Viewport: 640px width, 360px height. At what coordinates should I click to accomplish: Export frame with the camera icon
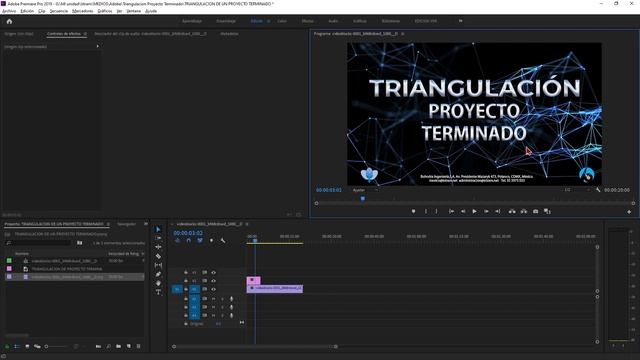point(536,211)
